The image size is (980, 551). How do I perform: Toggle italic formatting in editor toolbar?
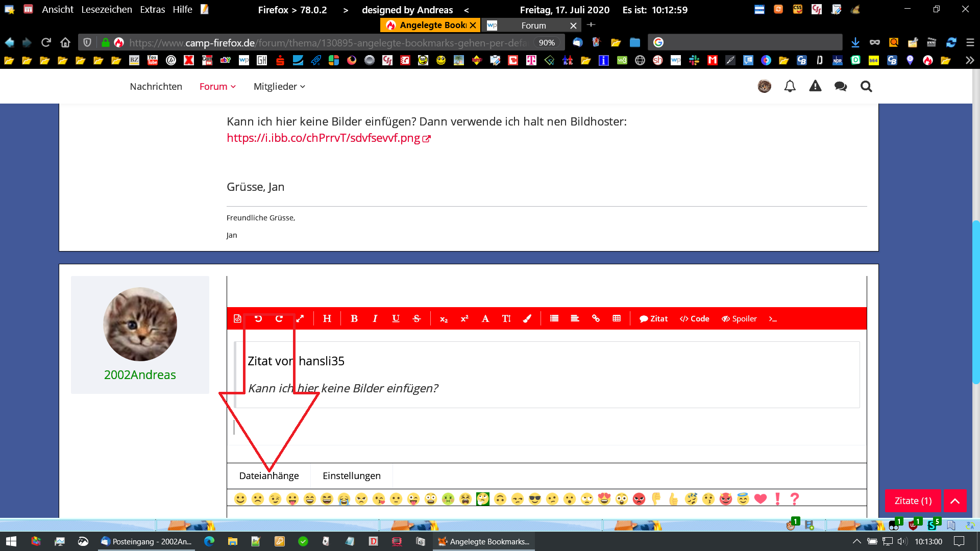[375, 318]
